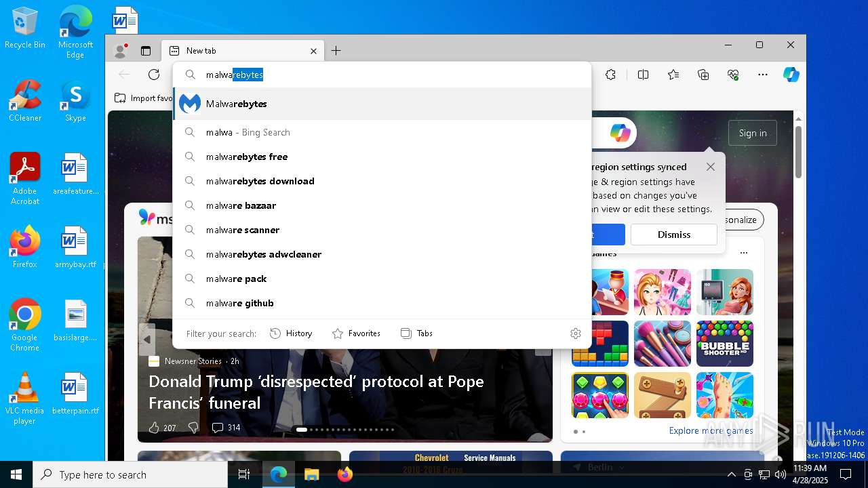Show hidden system tray icons chevron
This screenshot has height=488, width=868.
tap(731, 474)
